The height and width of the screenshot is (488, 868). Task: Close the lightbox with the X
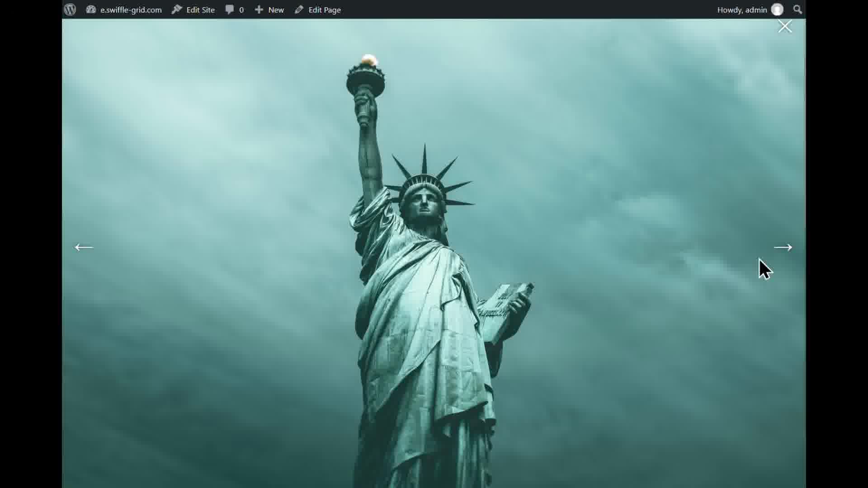(x=785, y=27)
